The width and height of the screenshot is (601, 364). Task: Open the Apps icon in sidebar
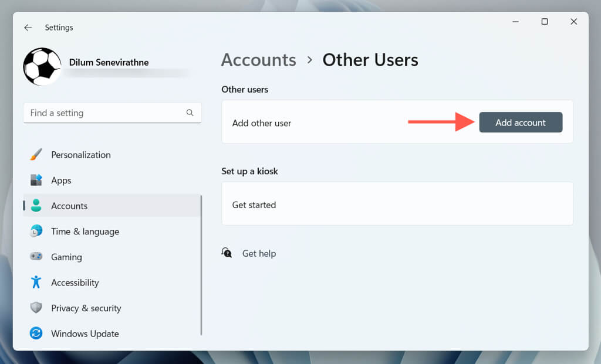pos(36,180)
